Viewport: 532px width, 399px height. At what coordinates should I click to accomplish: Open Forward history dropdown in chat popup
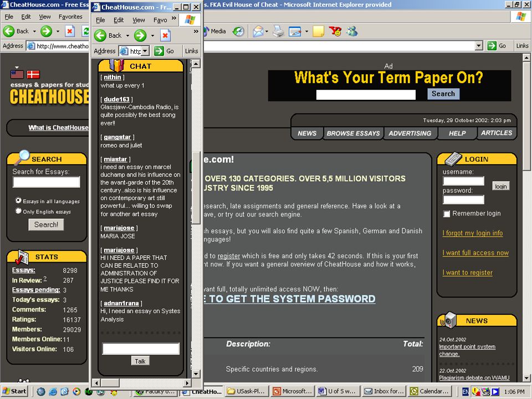pyautogui.click(x=152, y=35)
